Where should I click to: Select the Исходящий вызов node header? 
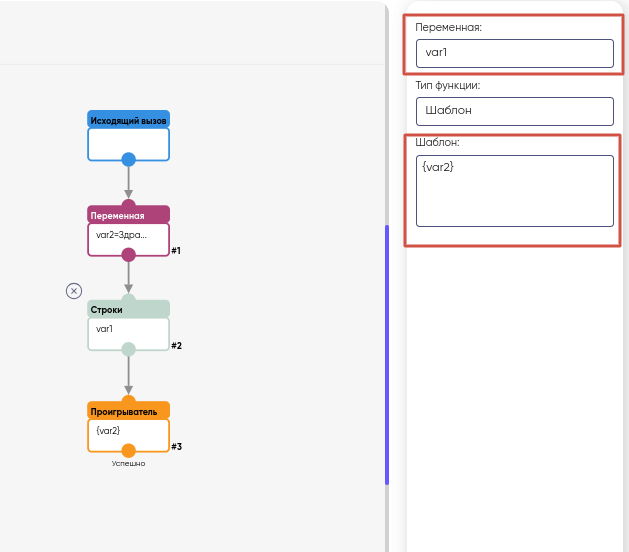[x=128, y=120]
